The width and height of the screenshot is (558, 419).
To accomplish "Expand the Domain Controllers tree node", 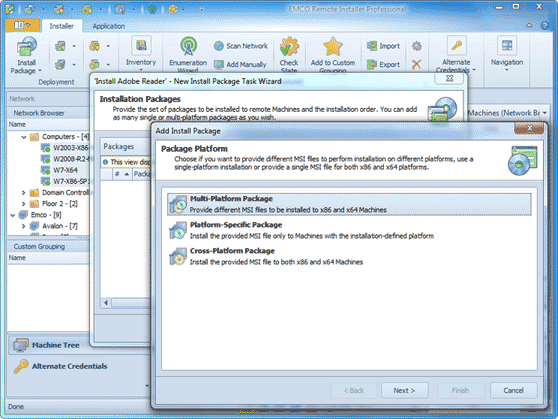I will [x=23, y=193].
